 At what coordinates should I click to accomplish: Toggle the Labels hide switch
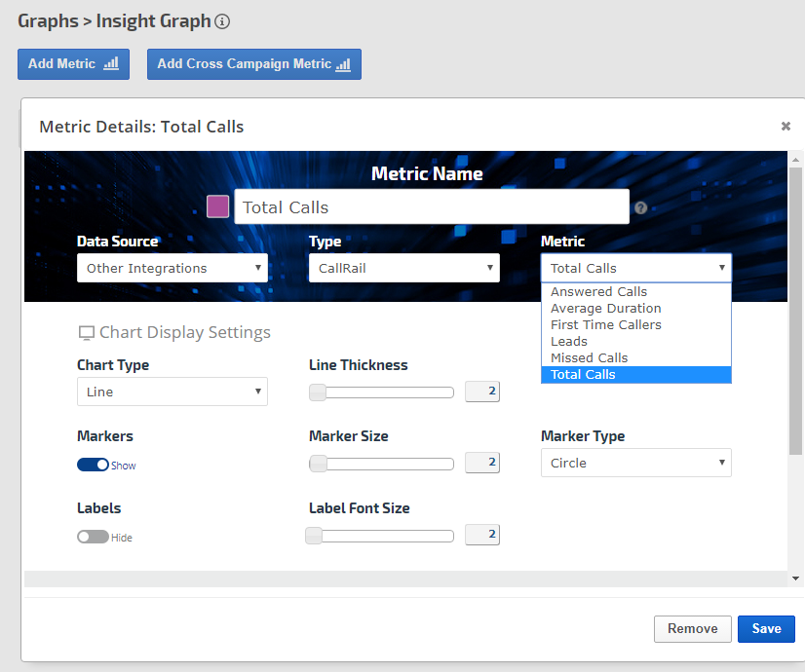(x=93, y=537)
